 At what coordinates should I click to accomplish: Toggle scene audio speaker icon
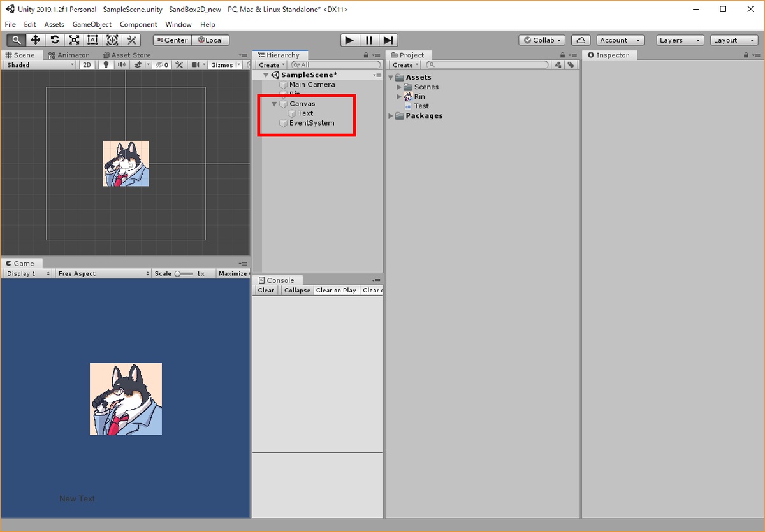(121, 65)
